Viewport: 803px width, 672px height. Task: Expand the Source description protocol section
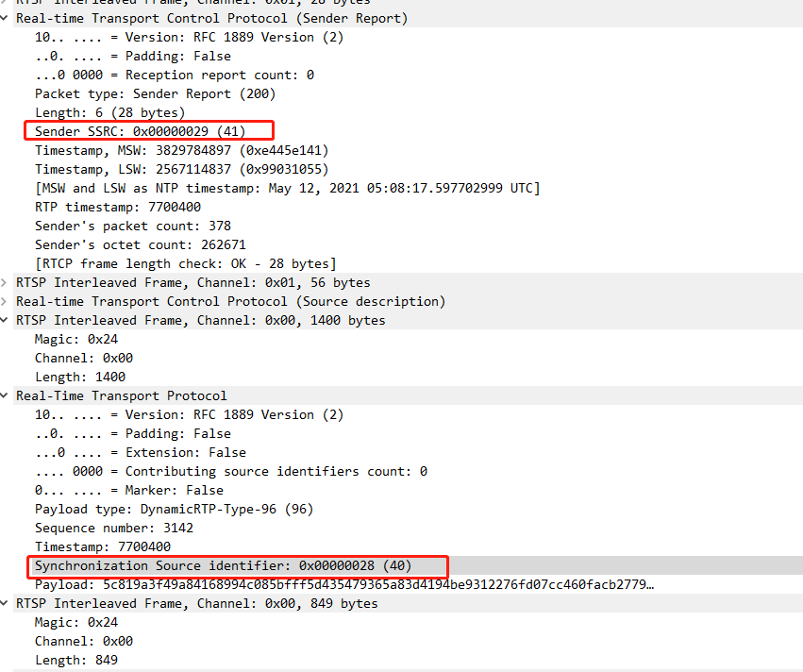point(6,301)
